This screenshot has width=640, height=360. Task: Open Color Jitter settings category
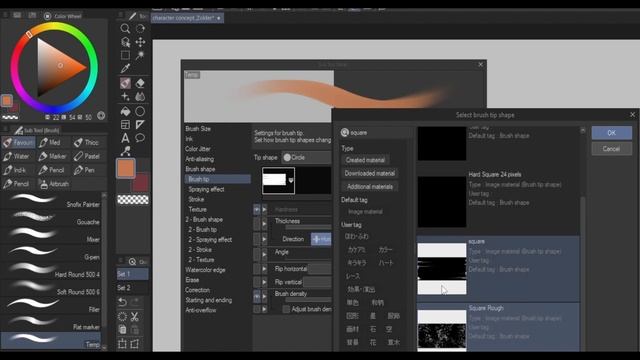click(x=198, y=149)
